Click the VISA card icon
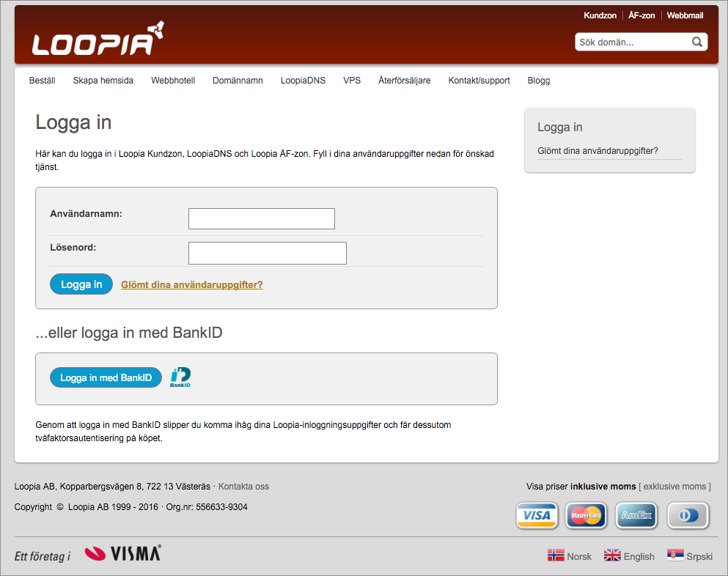728x576 pixels. pyautogui.click(x=537, y=515)
